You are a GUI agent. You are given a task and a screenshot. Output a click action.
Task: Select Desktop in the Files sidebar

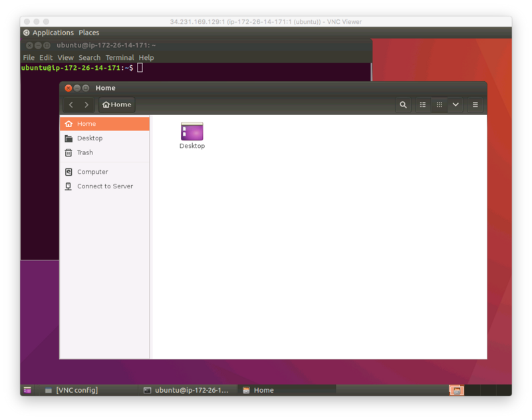(x=104, y=138)
